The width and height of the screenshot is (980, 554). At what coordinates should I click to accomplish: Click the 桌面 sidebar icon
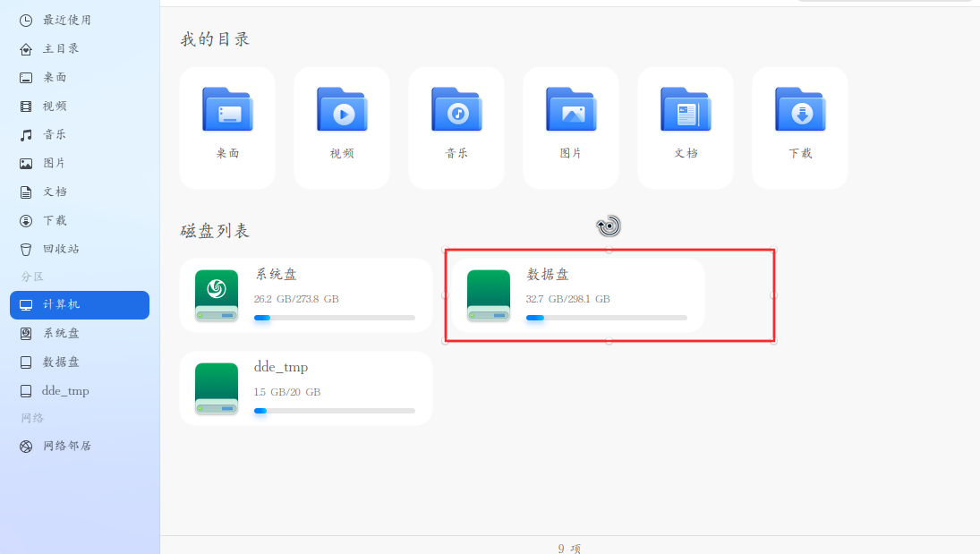click(x=26, y=78)
